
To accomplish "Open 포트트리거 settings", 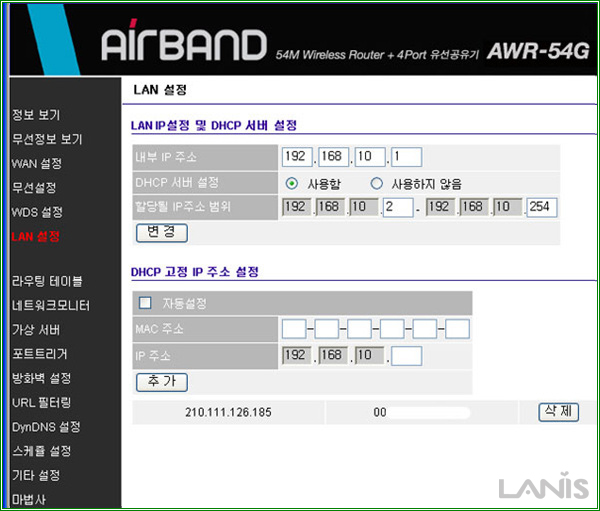I will (39, 354).
